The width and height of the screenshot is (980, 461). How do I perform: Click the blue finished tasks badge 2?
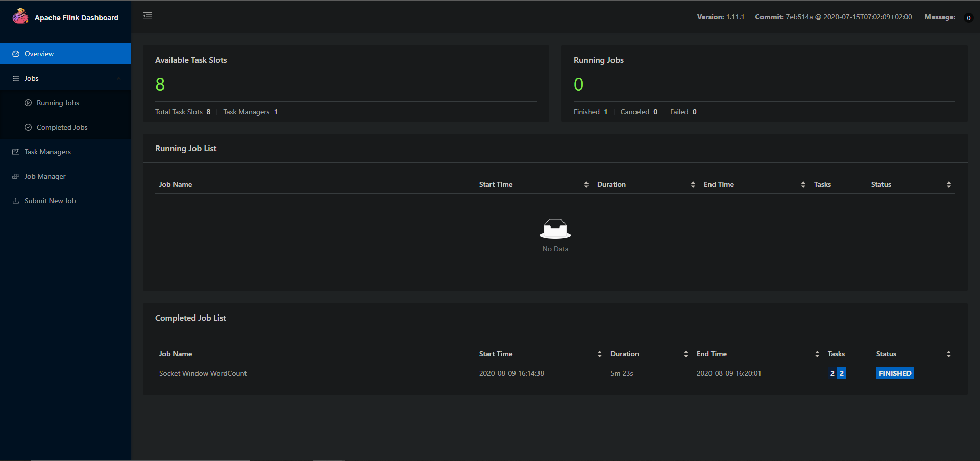point(842,373)
